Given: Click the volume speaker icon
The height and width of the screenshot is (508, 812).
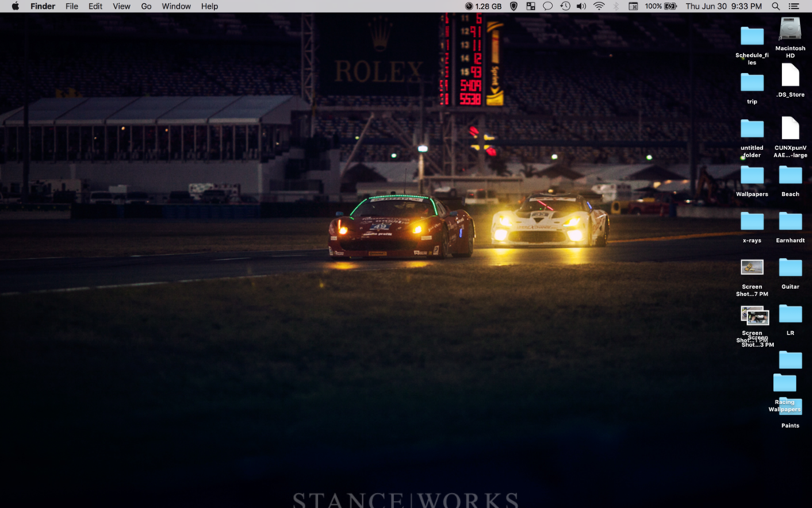Looking at the screenshot, I should (x=581, y=6).
